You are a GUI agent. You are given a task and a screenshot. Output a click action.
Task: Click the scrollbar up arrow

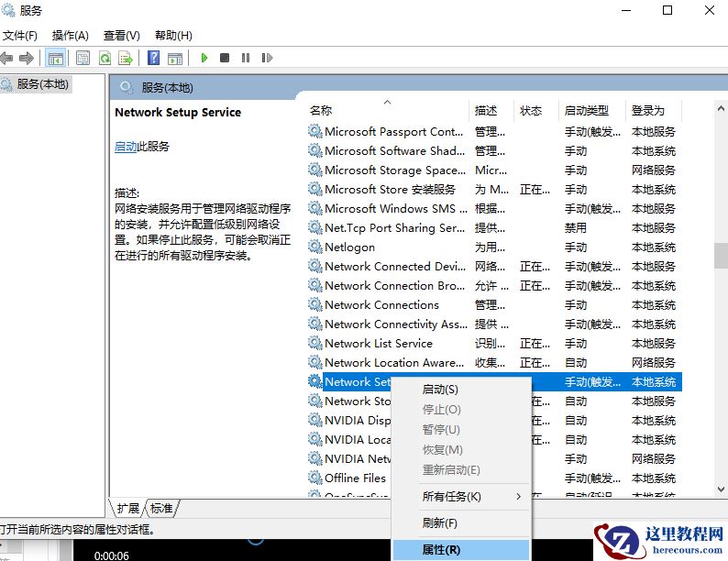[721, 108]
